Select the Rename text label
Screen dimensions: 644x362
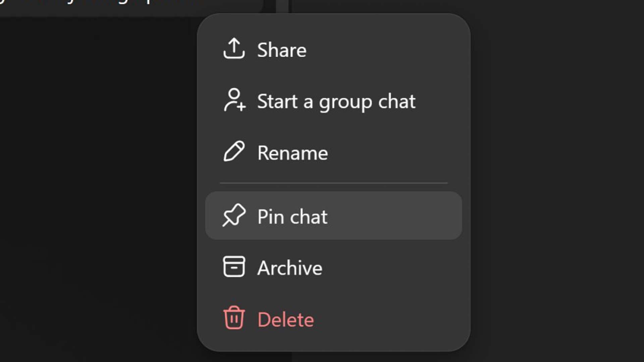point(292,153)
